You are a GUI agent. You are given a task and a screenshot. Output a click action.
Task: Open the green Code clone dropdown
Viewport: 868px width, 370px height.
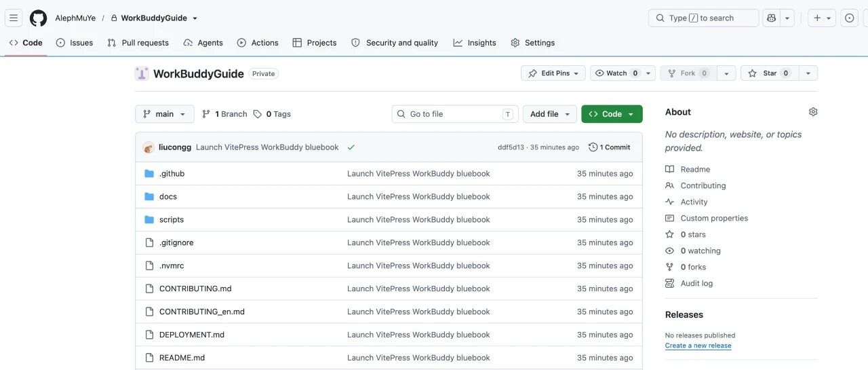(612, 114)
